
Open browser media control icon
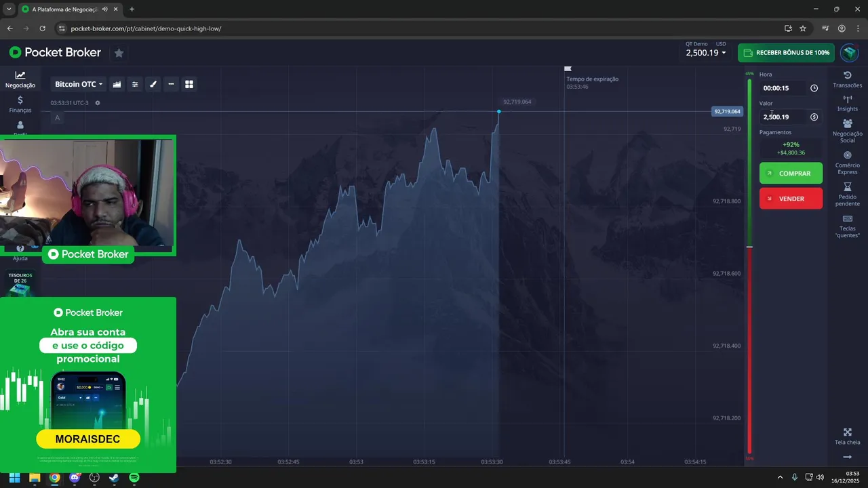825,28
